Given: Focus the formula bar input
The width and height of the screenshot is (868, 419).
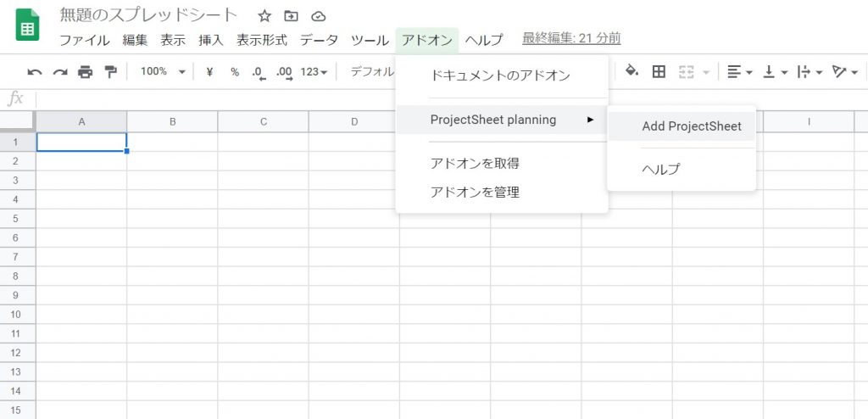Looking at the screenshot, I should (x=216, y=99).
